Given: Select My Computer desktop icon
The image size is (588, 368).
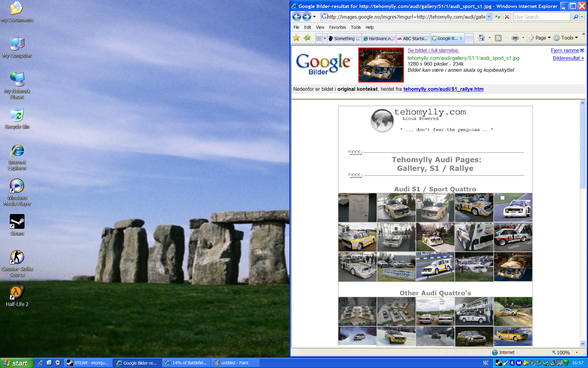Looking at the screenshot, I should tap(17, 48).
